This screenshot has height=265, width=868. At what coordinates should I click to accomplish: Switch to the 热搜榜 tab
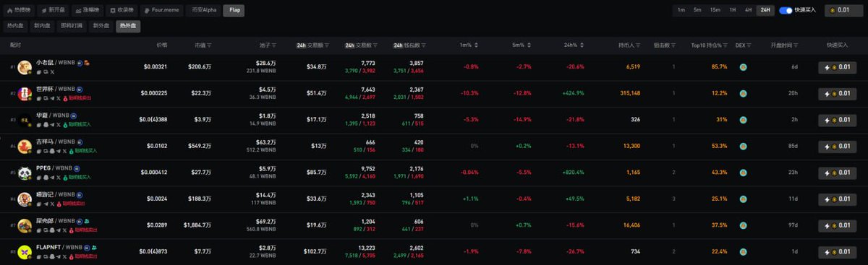(19, 10)
